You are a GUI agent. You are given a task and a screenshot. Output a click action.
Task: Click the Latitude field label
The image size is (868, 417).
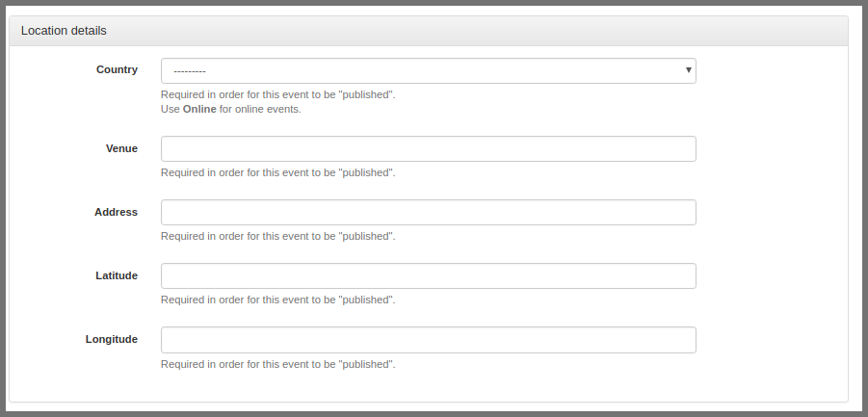pos(117,275)
